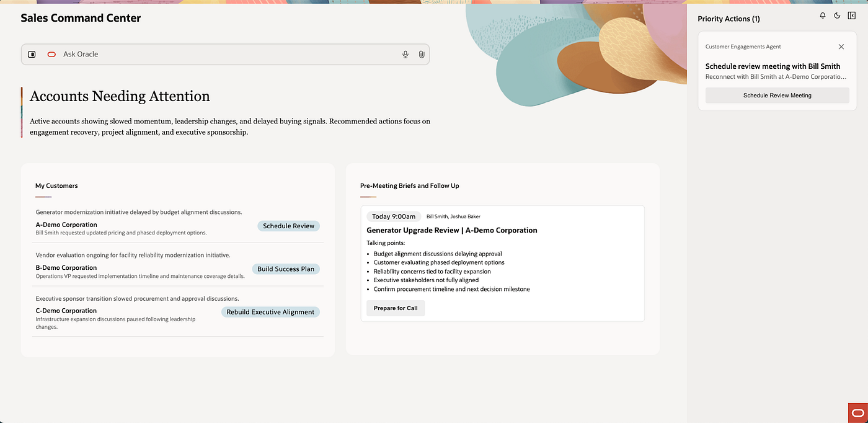Activate the microphone voice input icon
The image size is (868, 423).
tap(405, 55)
